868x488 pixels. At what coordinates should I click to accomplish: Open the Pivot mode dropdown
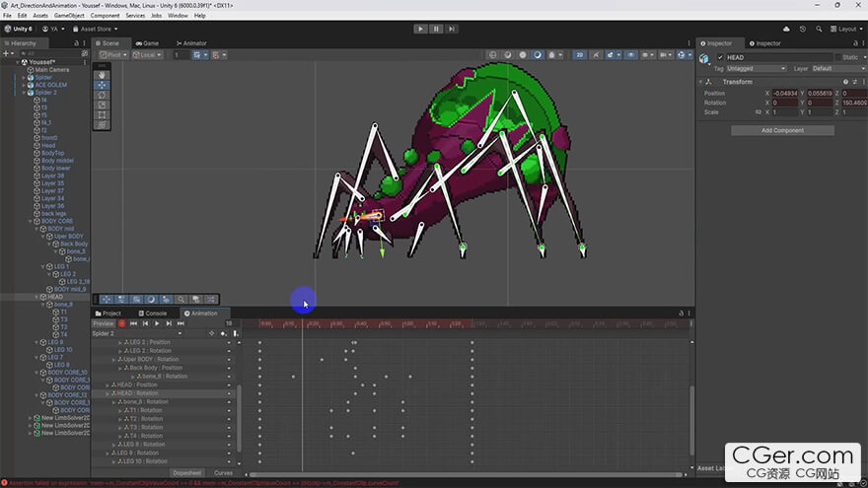tap(113, 55)
